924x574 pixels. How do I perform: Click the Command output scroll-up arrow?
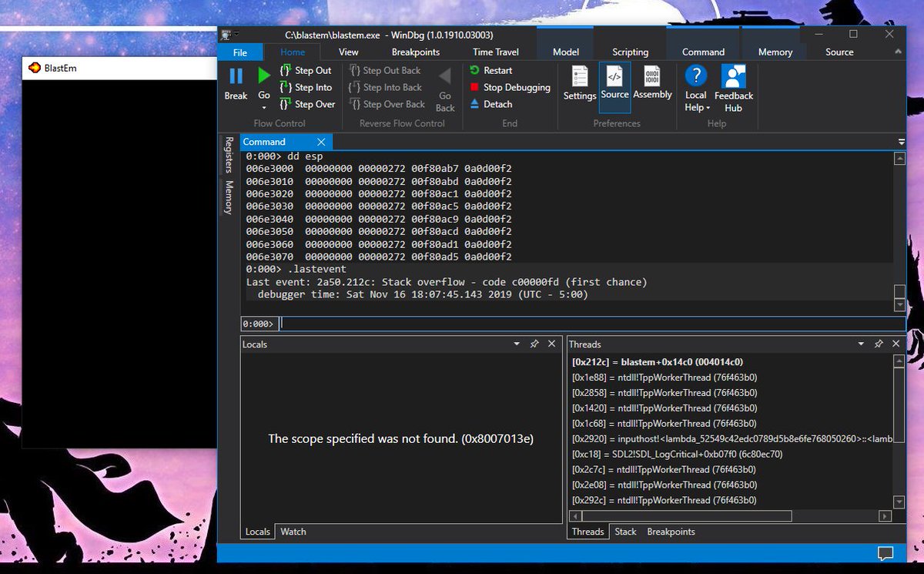coord(899,158)
